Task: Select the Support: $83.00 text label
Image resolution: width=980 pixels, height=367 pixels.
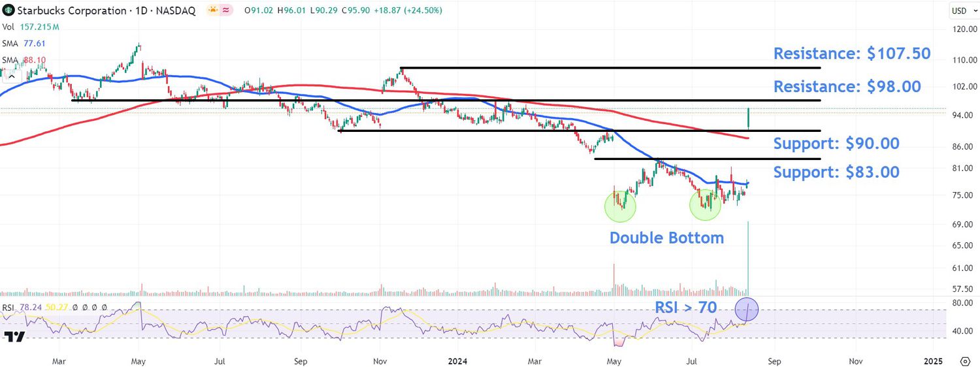Action: coord(836,172)
